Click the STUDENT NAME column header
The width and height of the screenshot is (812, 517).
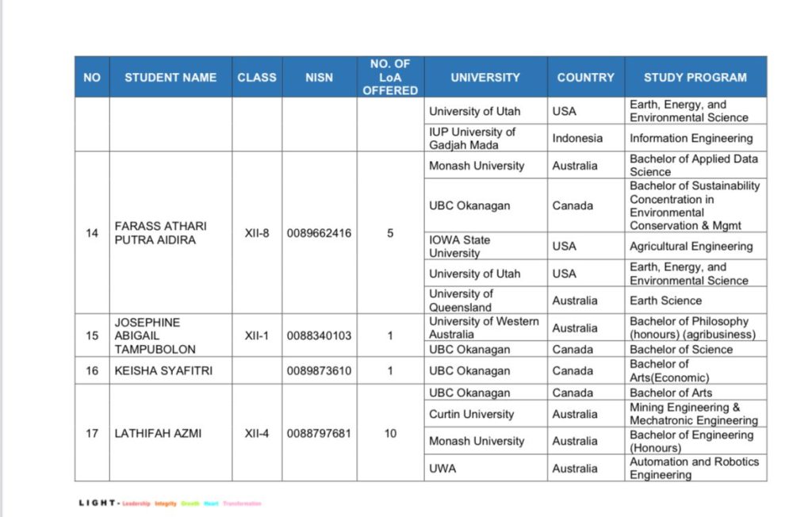coord(170,77)
